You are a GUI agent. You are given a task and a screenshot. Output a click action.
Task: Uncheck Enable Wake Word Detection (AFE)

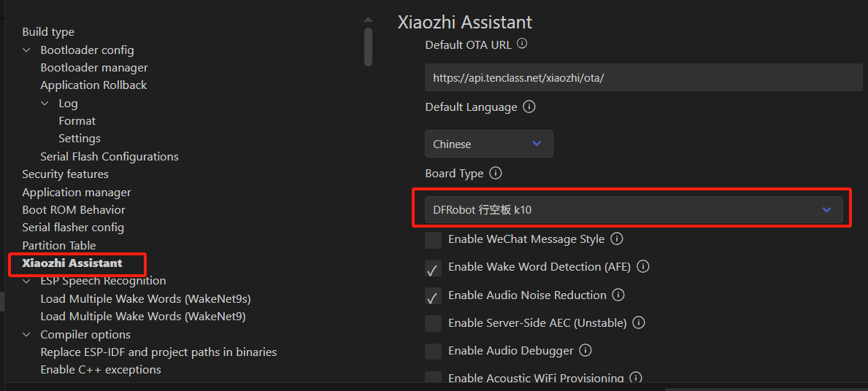pyautogui.click(x=434, y=268)
